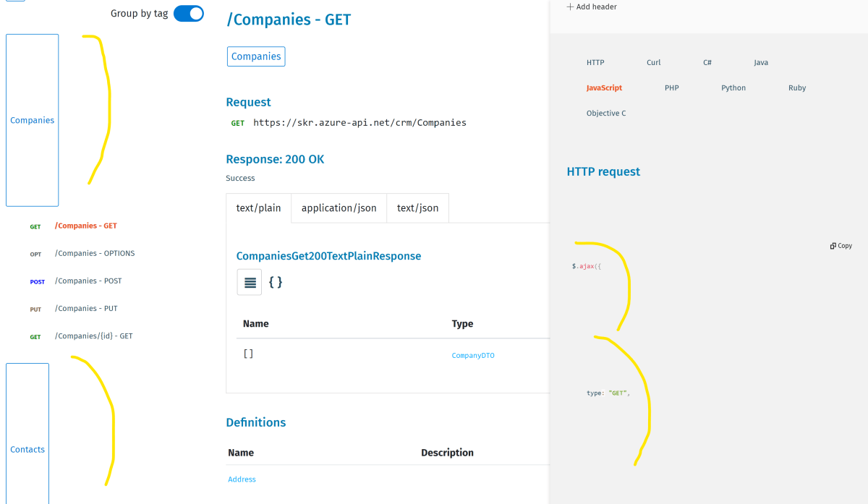Screen dimensions: 868x504
Task: Show the Curl code sample
Action: (x=653, y=62)
